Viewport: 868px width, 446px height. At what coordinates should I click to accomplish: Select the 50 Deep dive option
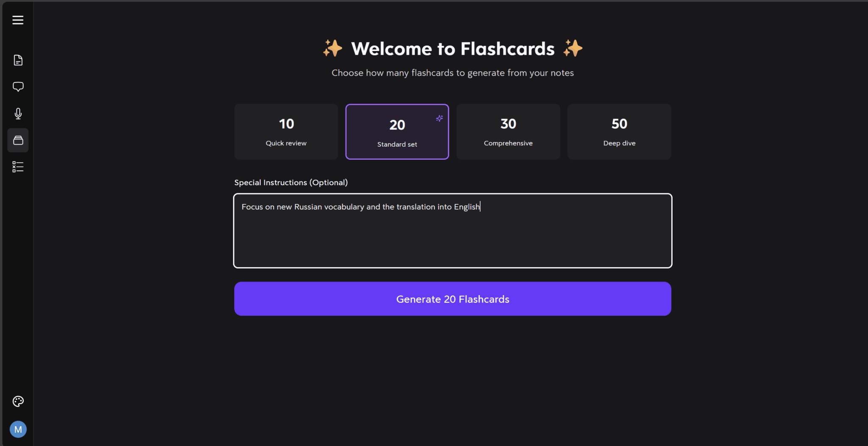pyautogui.click(x=619, y=131)
